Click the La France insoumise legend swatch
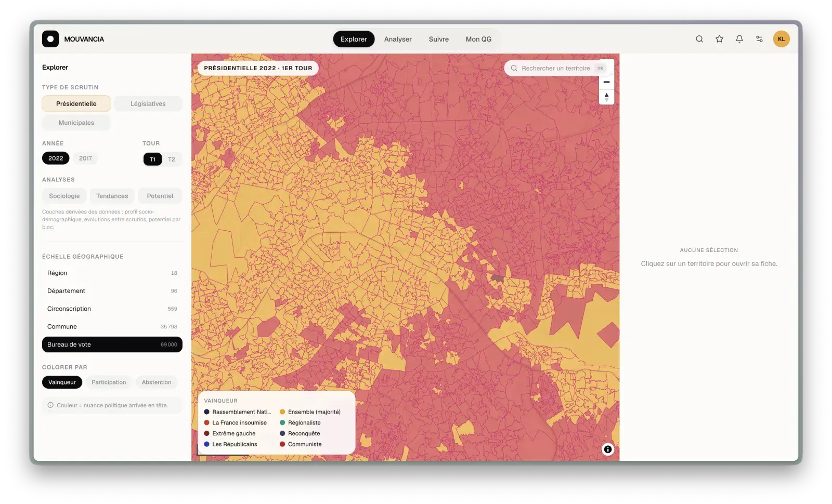Screen dimensions: 832x504 [206, 423]
